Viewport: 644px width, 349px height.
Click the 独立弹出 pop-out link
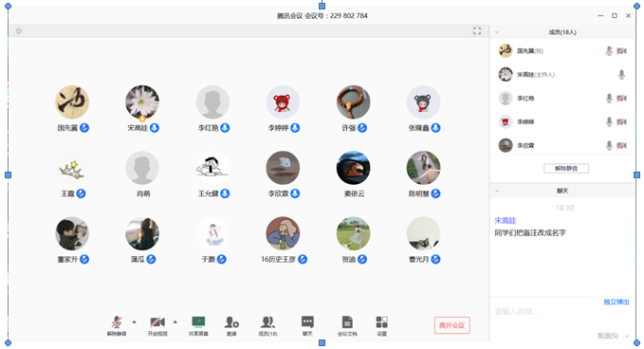(616, 302)
